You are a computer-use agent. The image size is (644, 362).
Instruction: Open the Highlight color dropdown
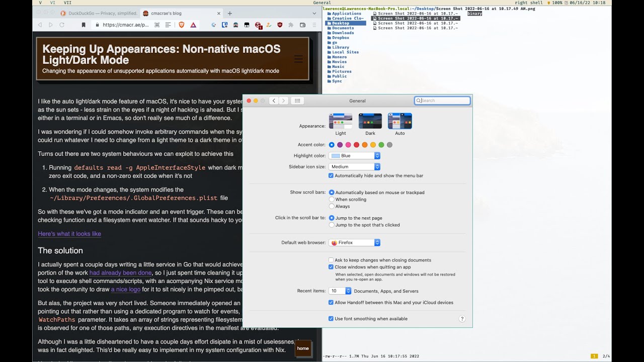355,156
